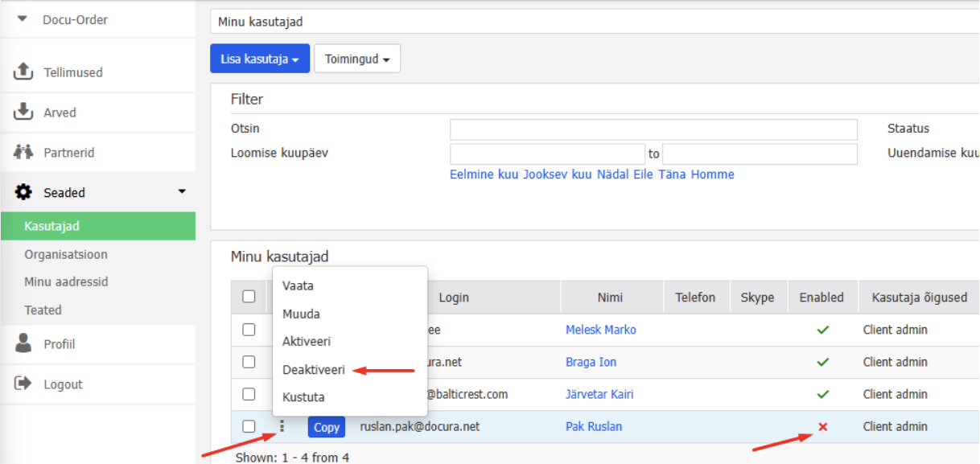Screen dimensions: 980x464
Task: Tick the checkbox in Melesk Marko row
Action: [249, 330]
